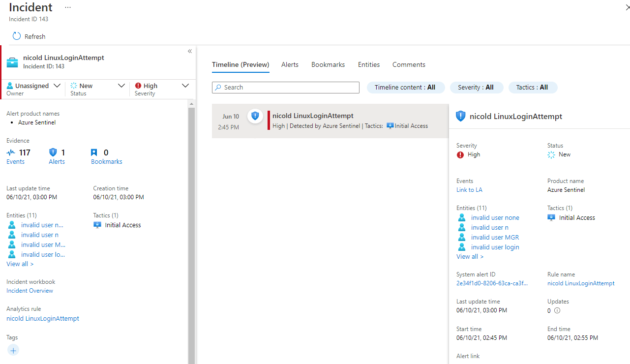Click the Events link under Evidence

pos(15,161)
